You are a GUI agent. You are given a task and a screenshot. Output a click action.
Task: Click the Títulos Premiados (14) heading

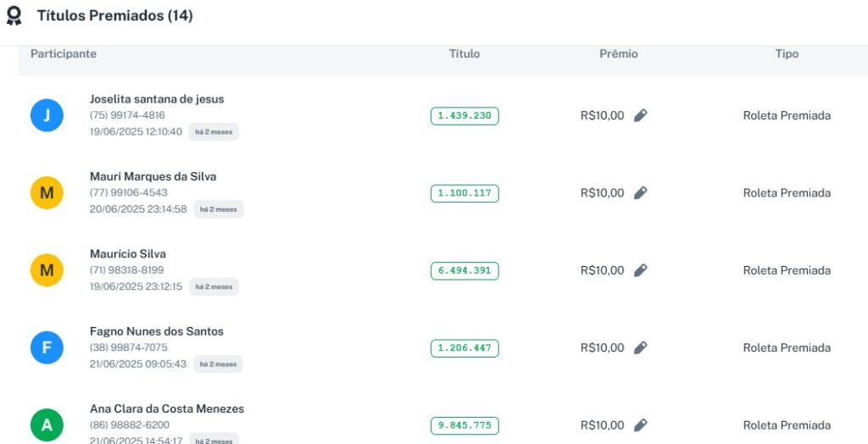click(x=114, y=16)
